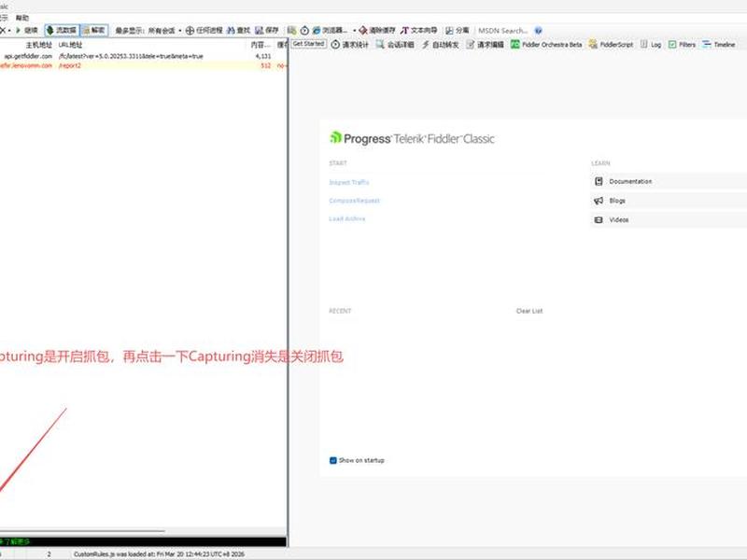Image resolution: width=747 pixels, height=560 pixels.
Task: Click the 任何进程 crosshair process picker
Action: 204,31
